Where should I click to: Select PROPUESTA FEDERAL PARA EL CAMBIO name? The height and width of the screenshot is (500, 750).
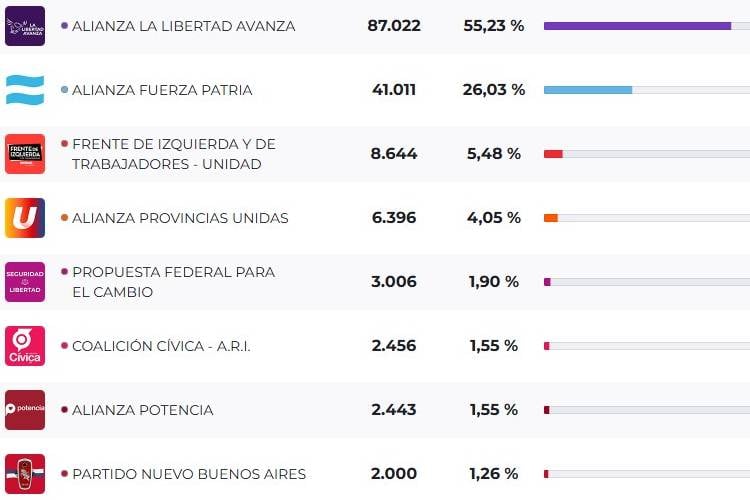tap(173, 282)
